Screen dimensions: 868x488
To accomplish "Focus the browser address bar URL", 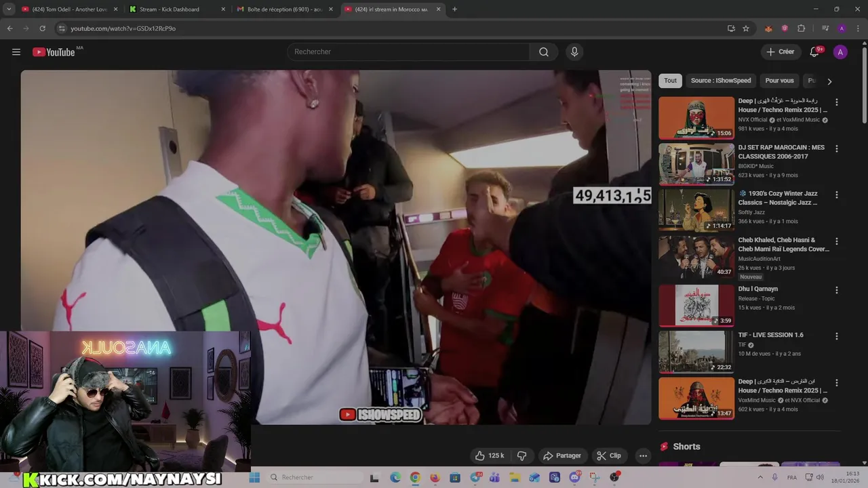I will click(123, 28).
